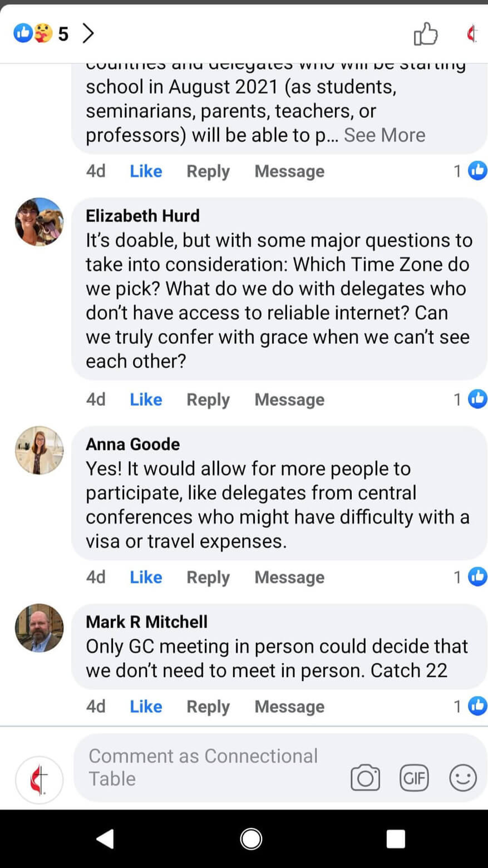Message Mark R Mitchell
Viewport: 488px width, 868px height.
pos(289,706)
